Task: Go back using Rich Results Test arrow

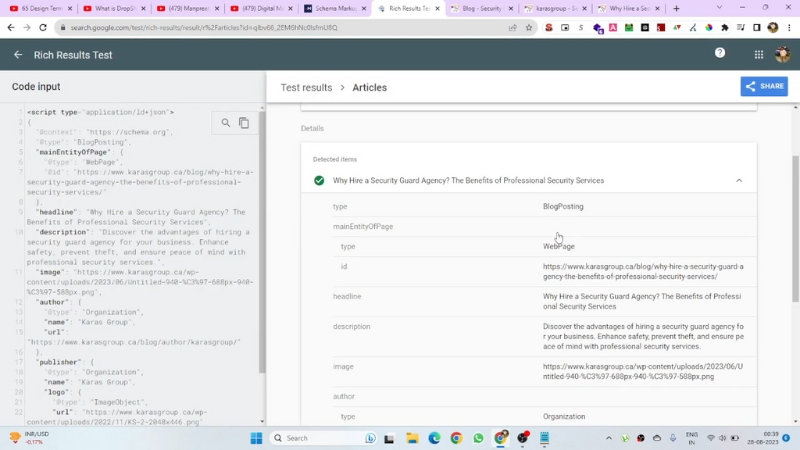Action: click(x=18, y=55)
